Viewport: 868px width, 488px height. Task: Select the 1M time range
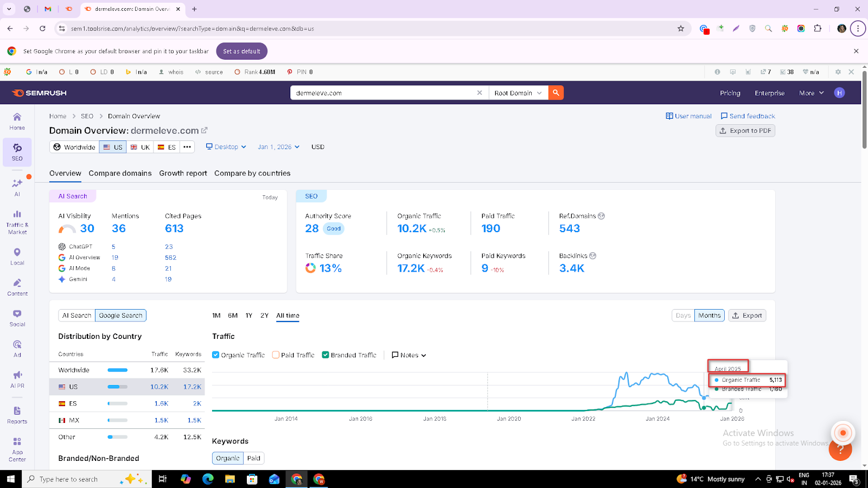point(216,316)
